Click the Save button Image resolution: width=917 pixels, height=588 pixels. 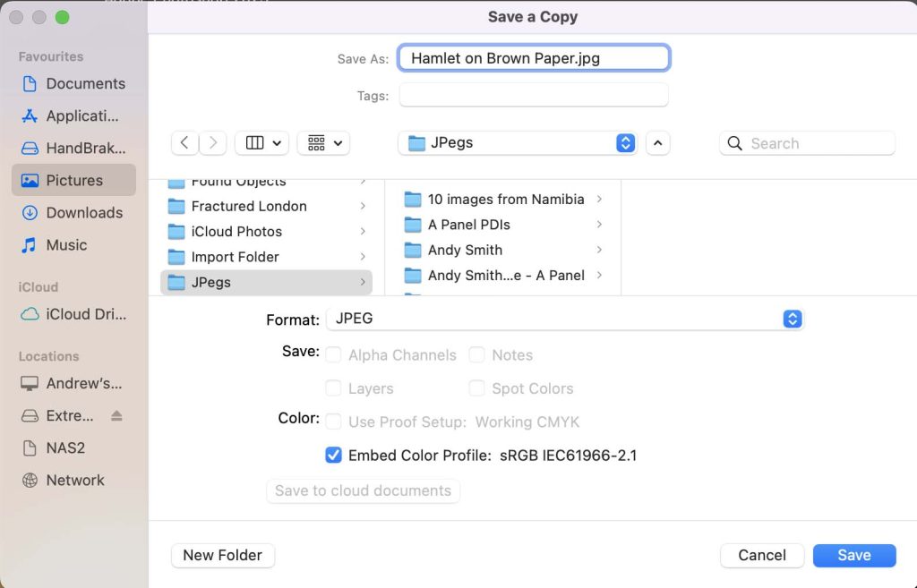pyautogui.click(x=853, y=555)
